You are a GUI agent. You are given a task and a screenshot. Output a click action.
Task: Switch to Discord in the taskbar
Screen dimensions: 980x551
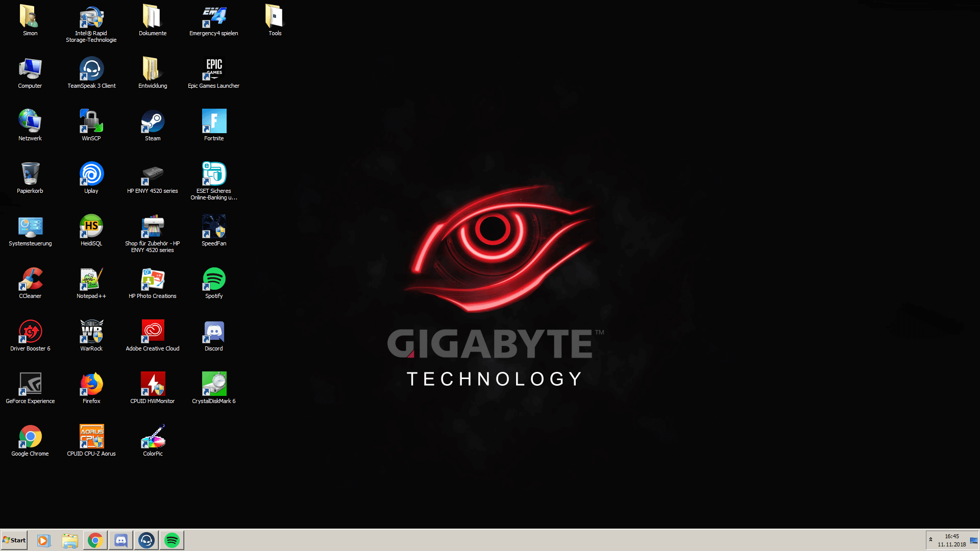click(121, 540)
